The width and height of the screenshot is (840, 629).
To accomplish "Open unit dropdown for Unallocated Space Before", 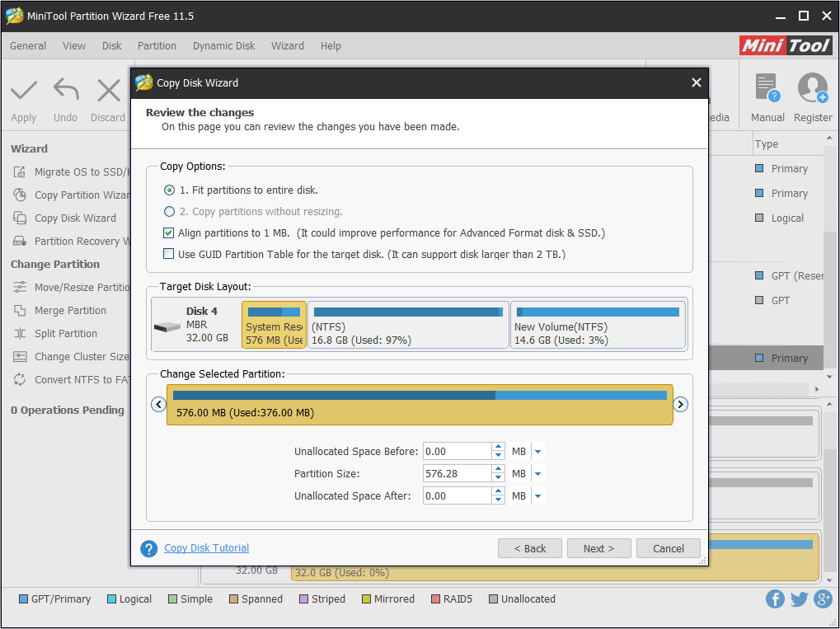I will coord(537,452).
